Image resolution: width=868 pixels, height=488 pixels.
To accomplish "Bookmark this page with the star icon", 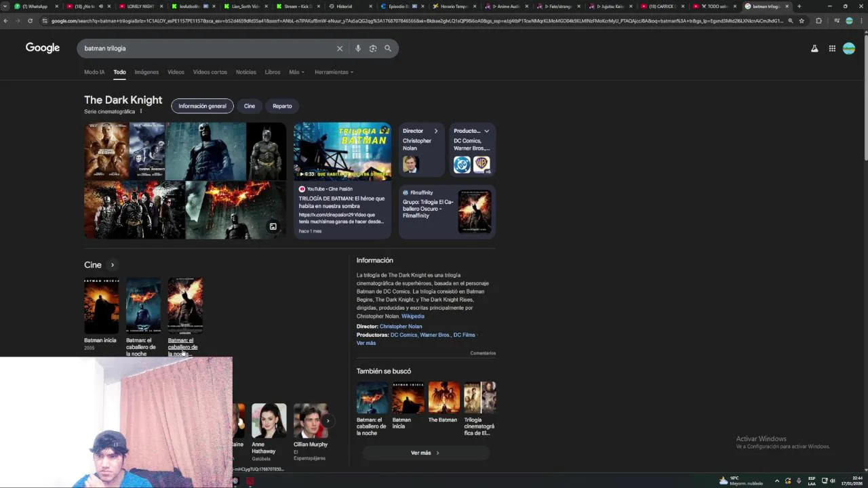I will [802, 21].
